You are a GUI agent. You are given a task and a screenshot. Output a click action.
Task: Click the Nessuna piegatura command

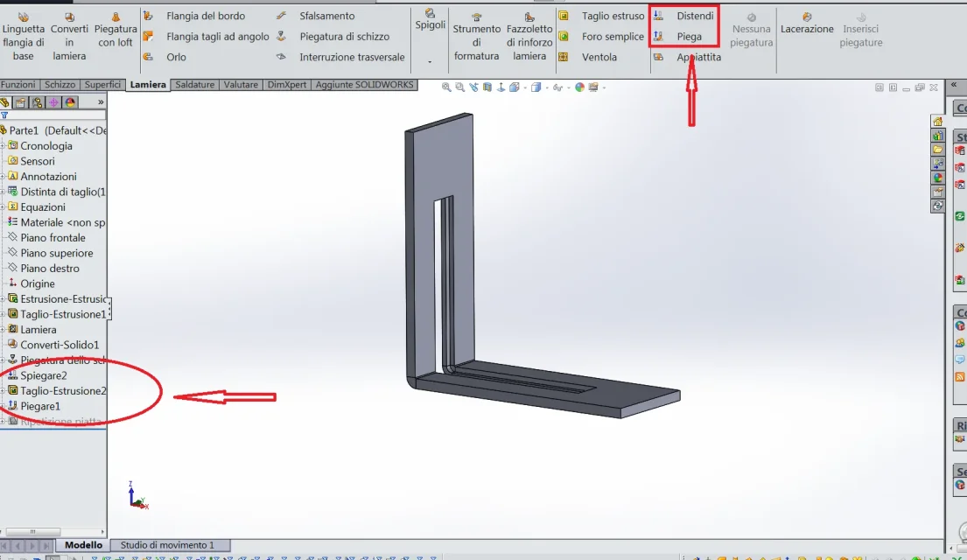click(x=751, y=29)
